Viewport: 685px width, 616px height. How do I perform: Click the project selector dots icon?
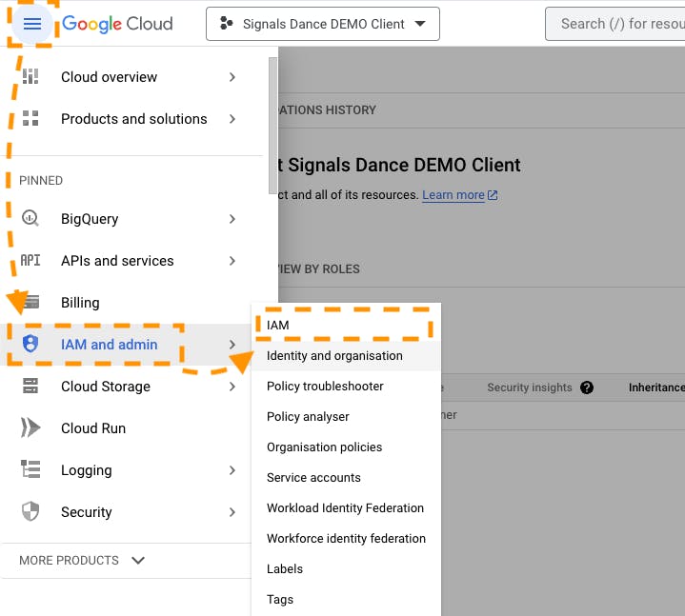226,24
